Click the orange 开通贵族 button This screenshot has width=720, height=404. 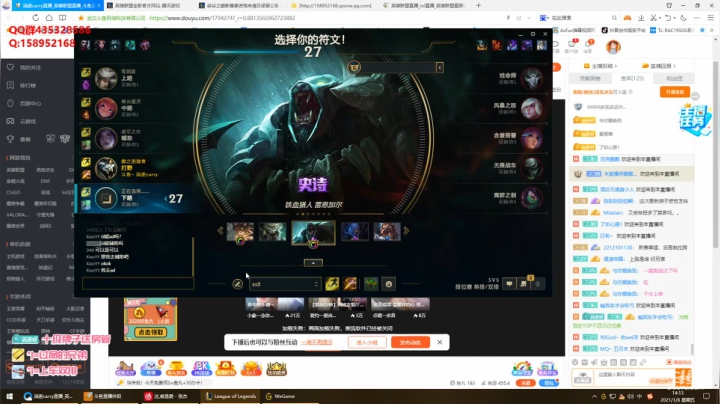(675, 92)
